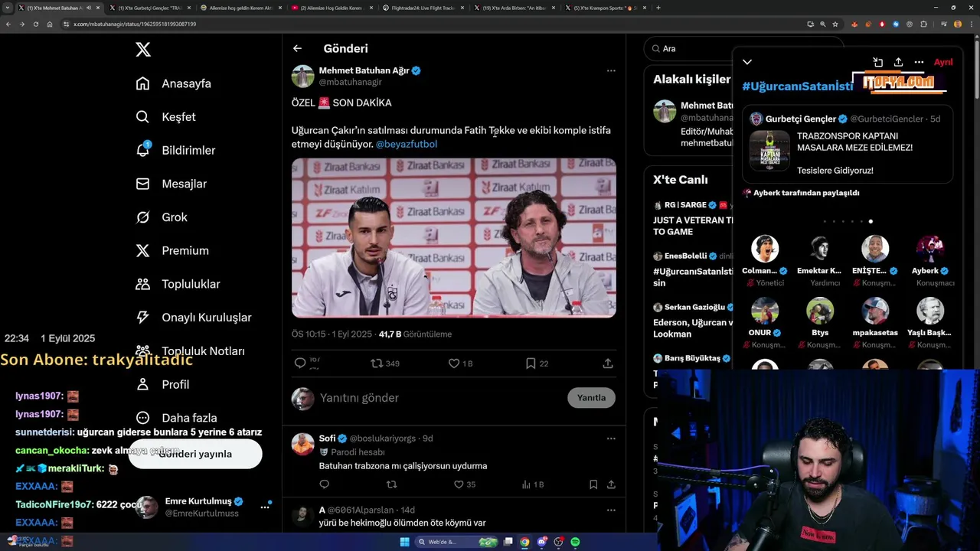Open more options on @6061Alparslan reply
This screenshot has height=551, width=980.
click(611, 510)
